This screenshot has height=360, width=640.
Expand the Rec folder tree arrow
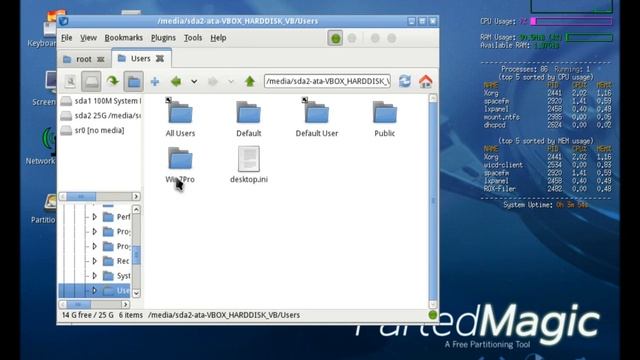94,261
